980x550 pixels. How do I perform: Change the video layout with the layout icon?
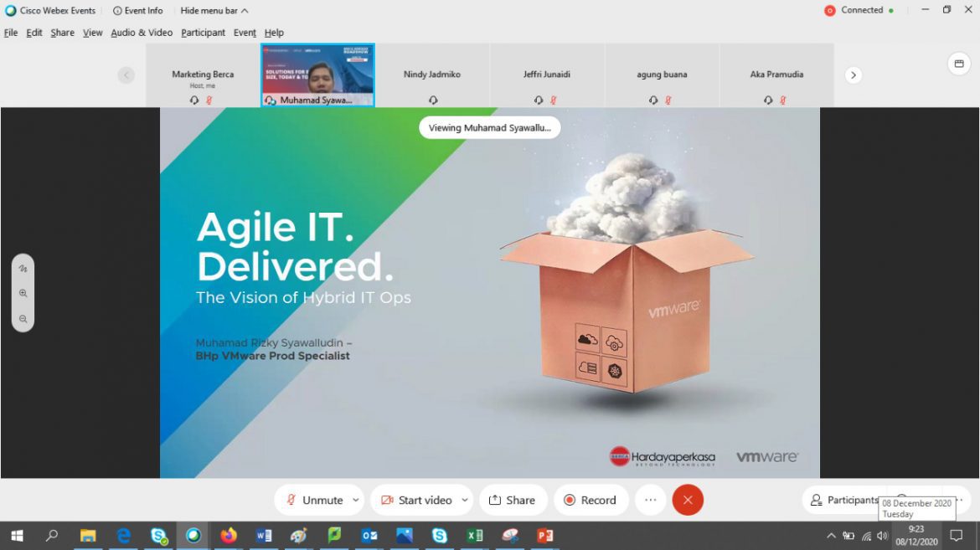tap(959, 63)
